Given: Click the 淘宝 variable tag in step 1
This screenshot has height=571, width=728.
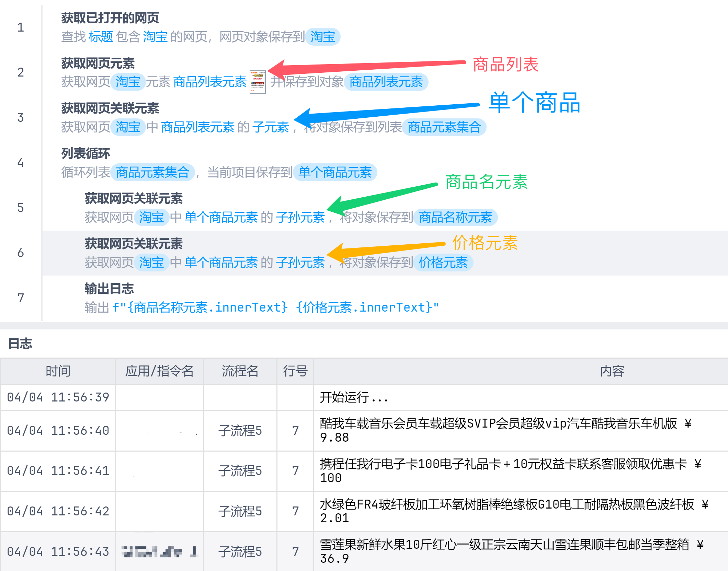Looking at the screenshot, I should (322, 37).
